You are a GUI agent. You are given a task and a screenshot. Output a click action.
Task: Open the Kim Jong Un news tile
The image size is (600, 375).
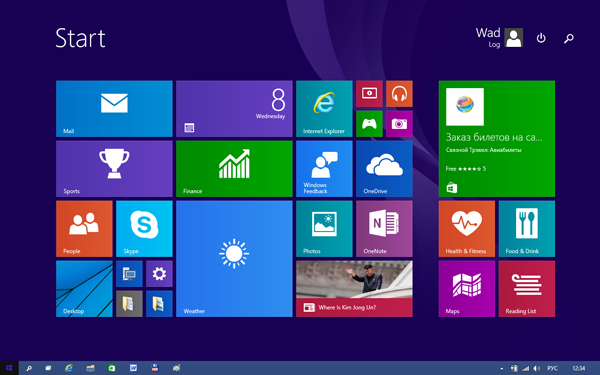click(354, 289)
